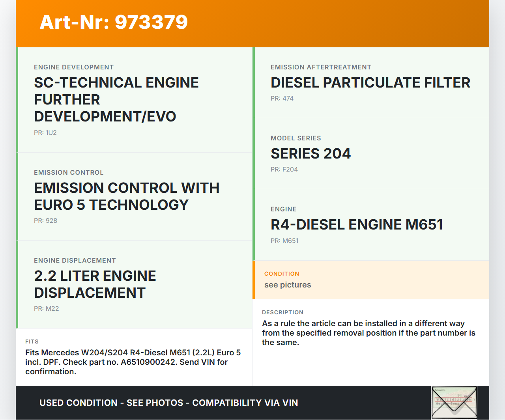Click the PR: M22 code
Screen dimensions: 505x420
click(46, 309)
